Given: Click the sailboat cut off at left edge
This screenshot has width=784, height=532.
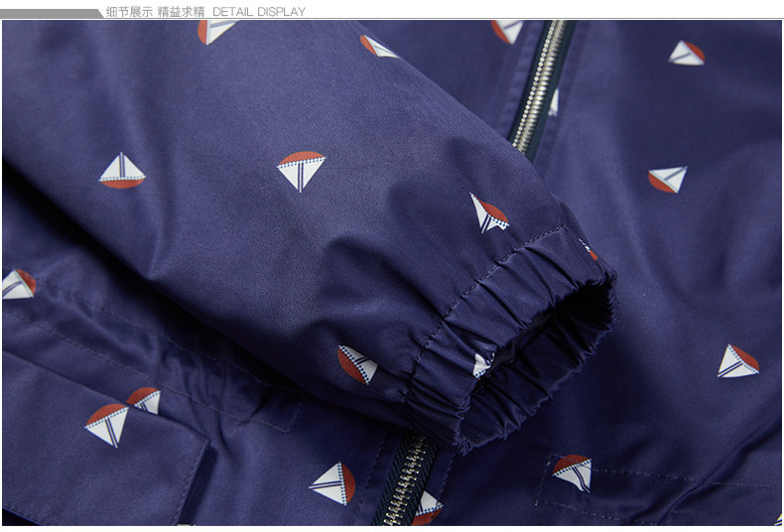Looking at the screenshot, I should point(17,284).
